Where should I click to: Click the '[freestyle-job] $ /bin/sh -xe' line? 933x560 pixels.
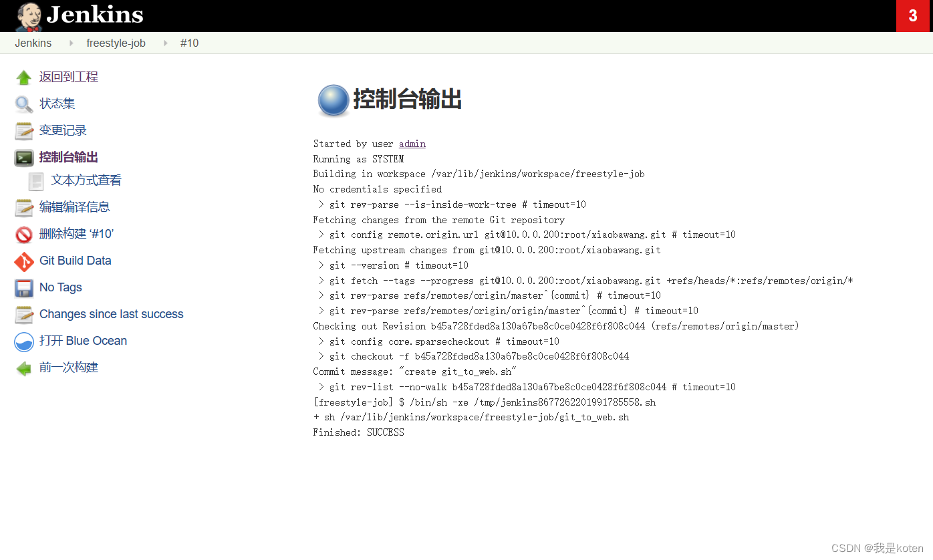484,402
